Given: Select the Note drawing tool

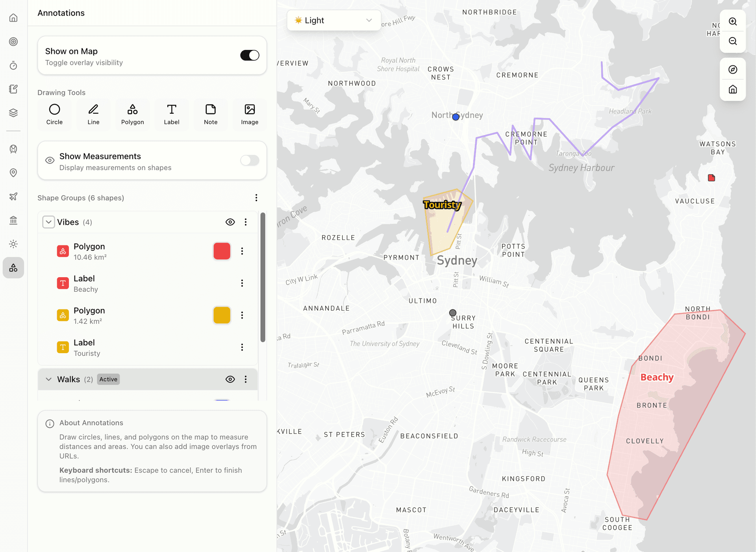Looking at the screenshot, I should click(211, 115).
